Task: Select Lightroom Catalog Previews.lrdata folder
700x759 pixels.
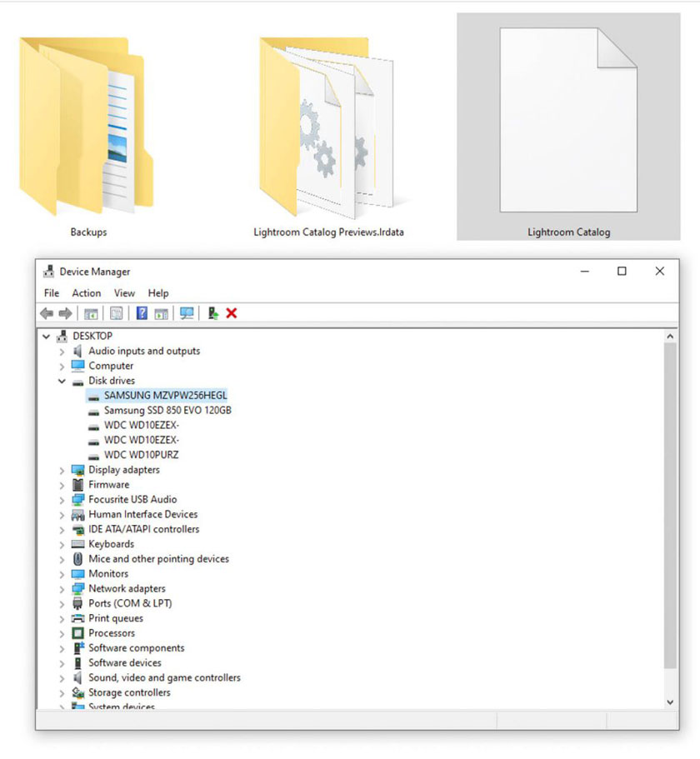Action: point(328,138)
